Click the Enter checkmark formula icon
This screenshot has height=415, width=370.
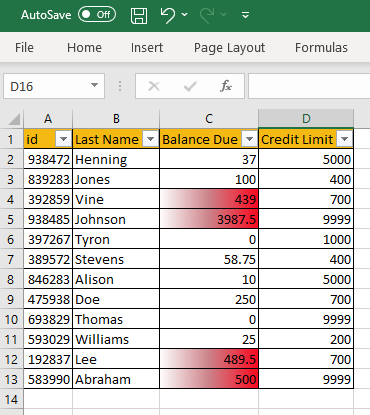tap(190, 86)
